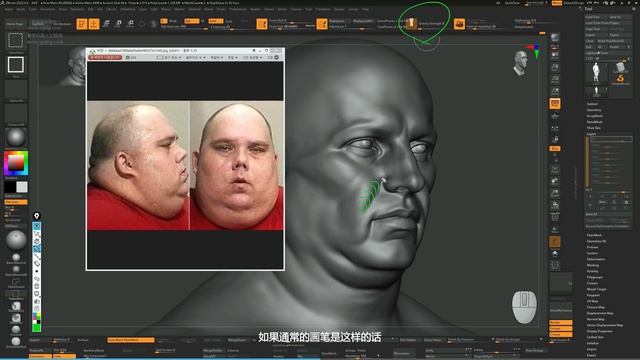The height and width of the screenshot is (360, 640).
Task: Open the Draw menu
Action: [x=63, y=9]
